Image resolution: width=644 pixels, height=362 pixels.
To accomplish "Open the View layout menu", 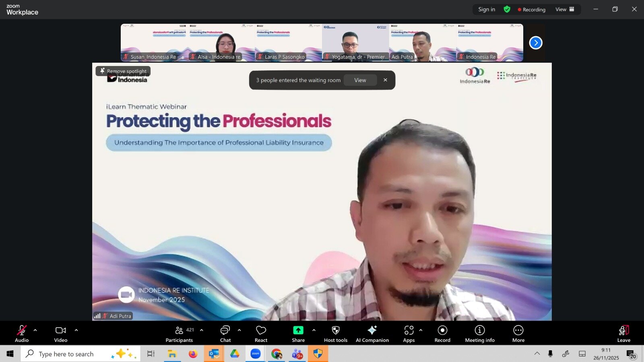I will (x=564, y=9).
